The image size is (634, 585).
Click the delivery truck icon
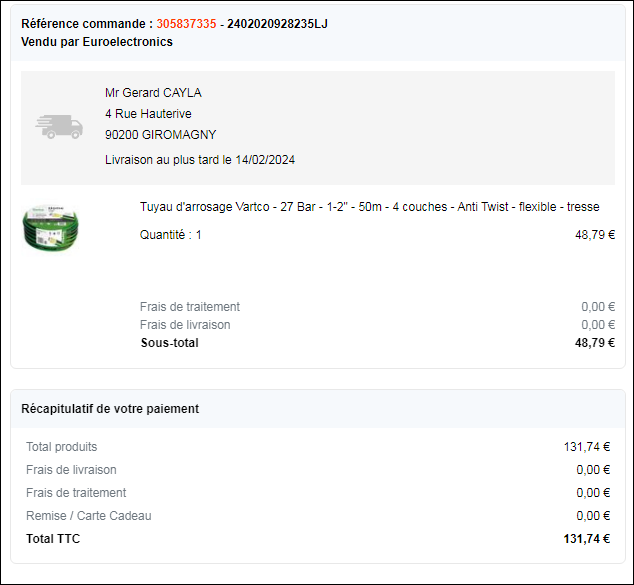pos(59,125)
